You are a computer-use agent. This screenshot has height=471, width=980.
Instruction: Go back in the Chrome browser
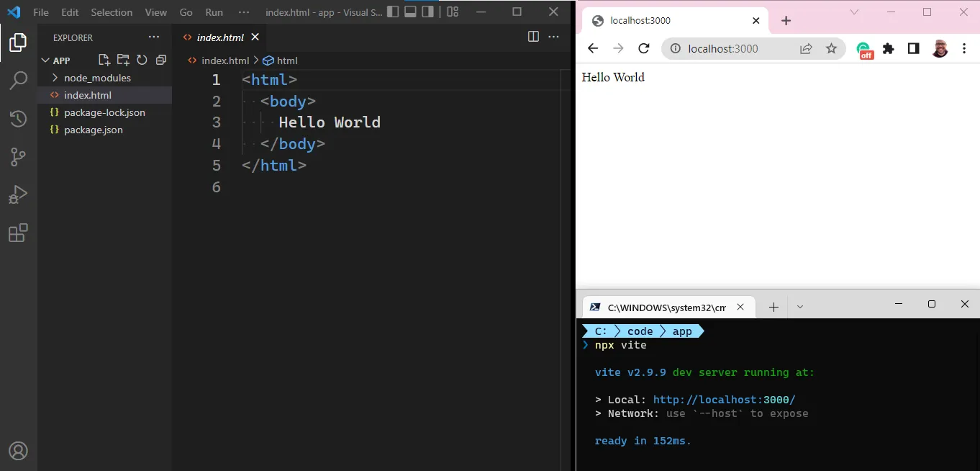click(592, 48)
